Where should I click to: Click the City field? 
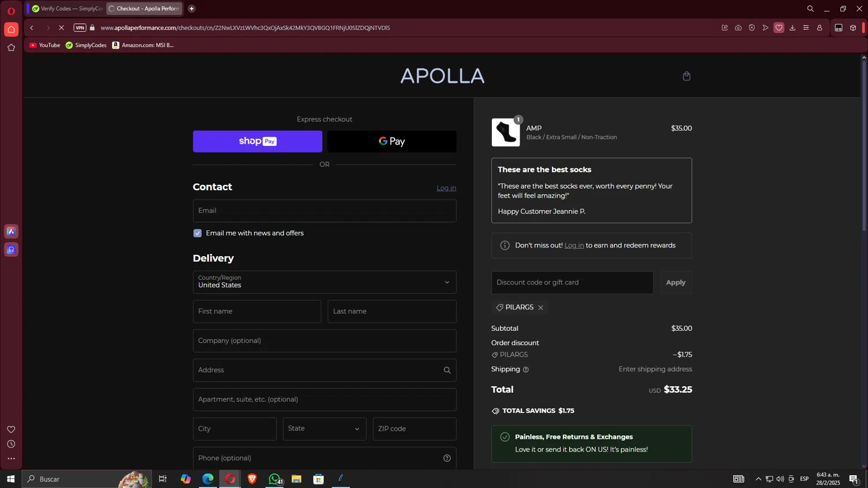[x=234, y=429]
